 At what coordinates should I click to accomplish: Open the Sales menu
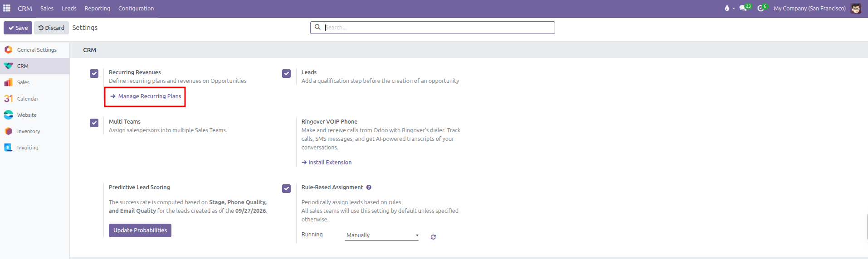click(x=47, y=8)
